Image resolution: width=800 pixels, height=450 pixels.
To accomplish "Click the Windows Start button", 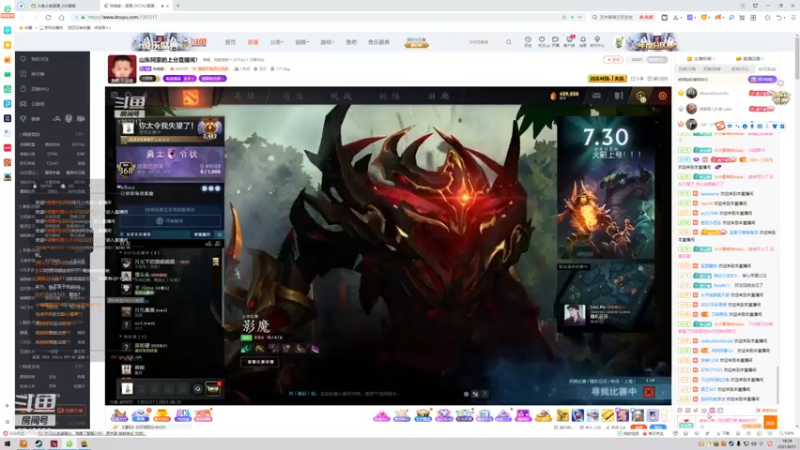I will pyautogui.click(x=7, y=444).
